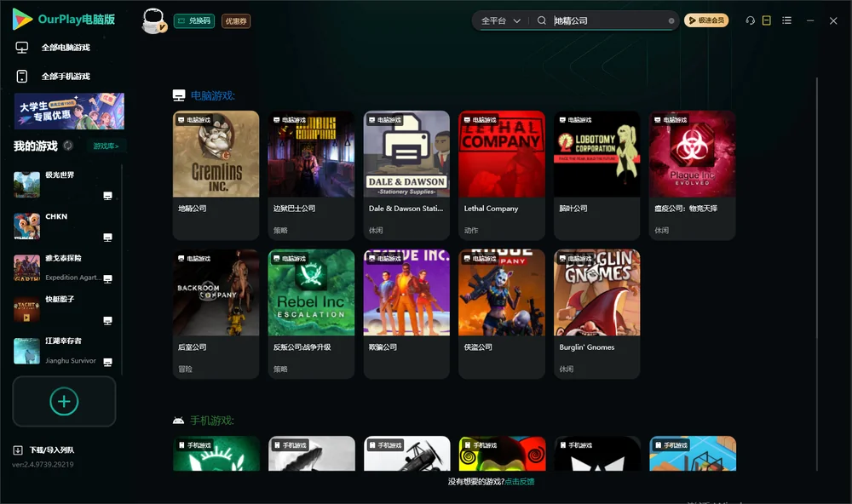Open the Gremlins Inc. game card
This screenshot has height=504, width=852.
point(216,175)
